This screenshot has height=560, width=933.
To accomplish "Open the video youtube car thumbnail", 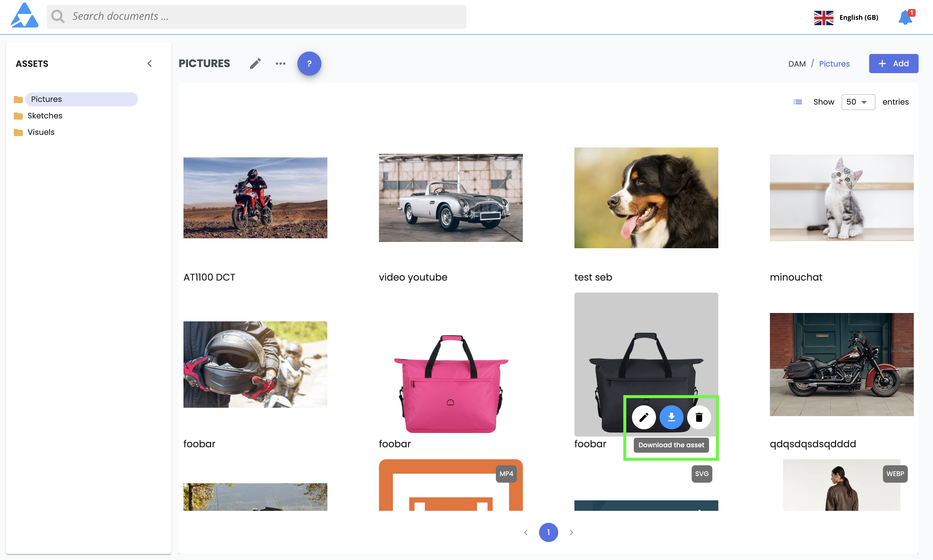I will 451,198.
